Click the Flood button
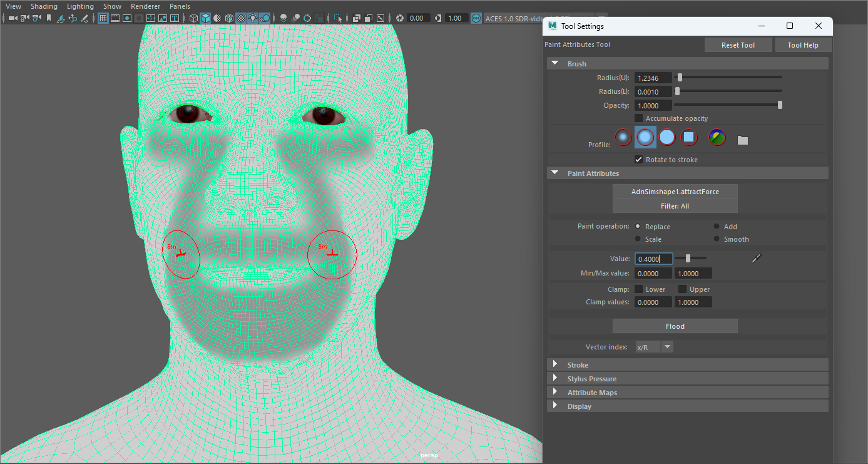Screen dimensions: 868x464 click(x=675, y=326)
